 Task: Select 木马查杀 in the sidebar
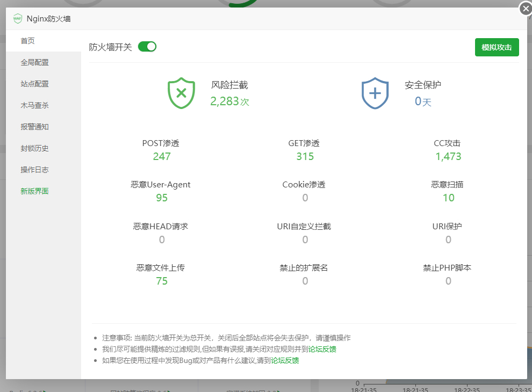coord(35,105)
